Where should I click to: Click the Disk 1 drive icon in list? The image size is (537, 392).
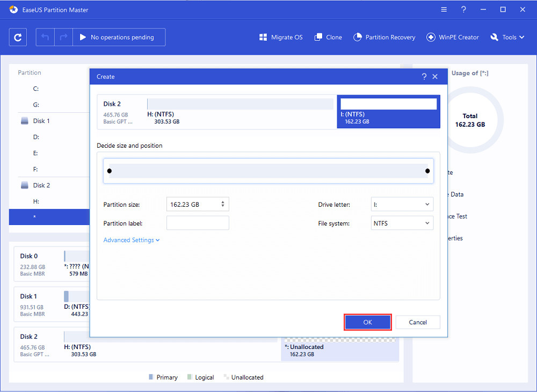click(x=24, y=121)
